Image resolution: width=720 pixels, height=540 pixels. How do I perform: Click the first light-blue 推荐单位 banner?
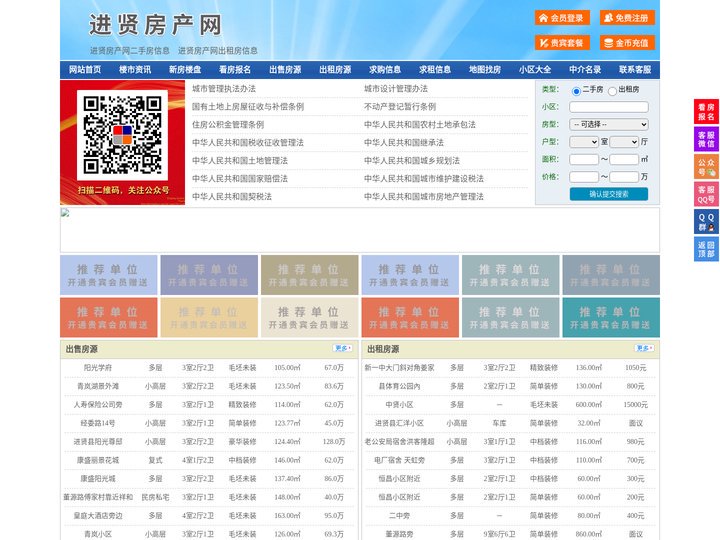(x=109, y=275)
